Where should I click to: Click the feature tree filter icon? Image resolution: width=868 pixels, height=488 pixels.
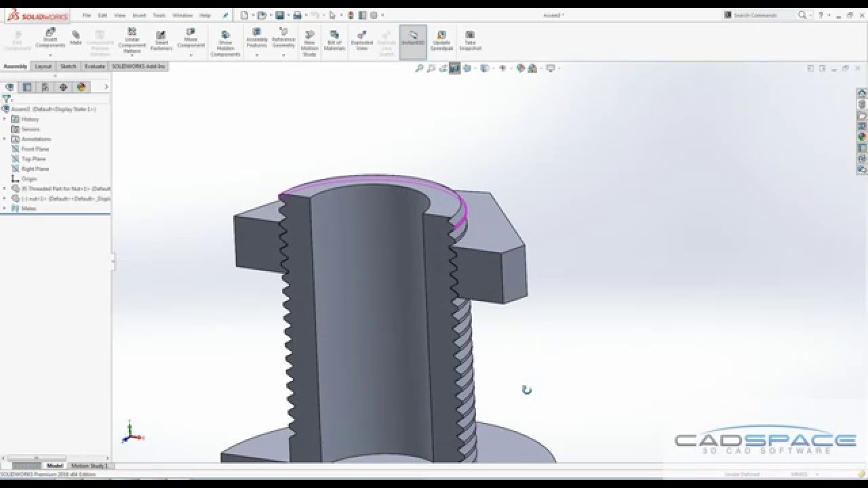point(6,99)
